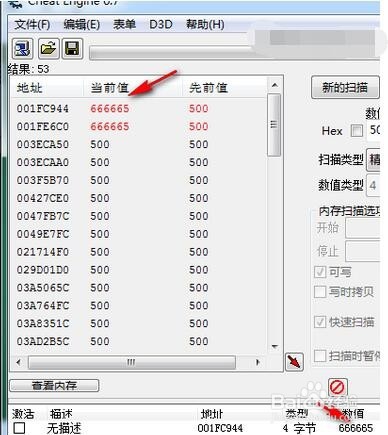Select result row 0049E7FC

click(139, 234)
